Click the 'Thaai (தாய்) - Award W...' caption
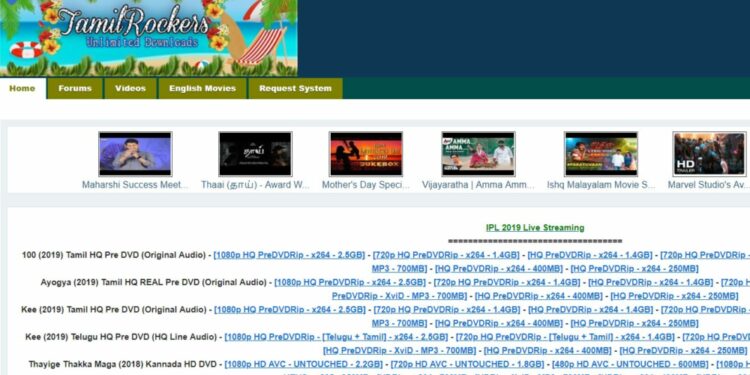Image resolution: width=750 pixels, height=375 pixels. pyautogui.click(x=255, y=185)
